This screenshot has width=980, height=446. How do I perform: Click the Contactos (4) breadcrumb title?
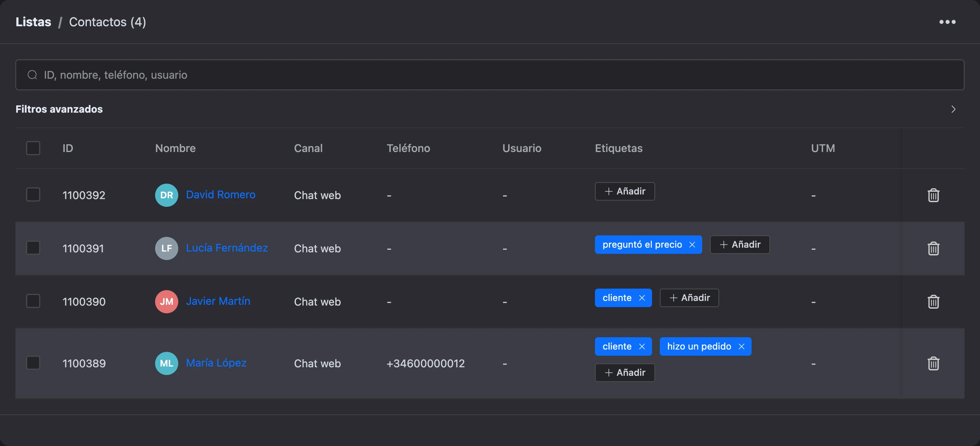coord(107,22)
